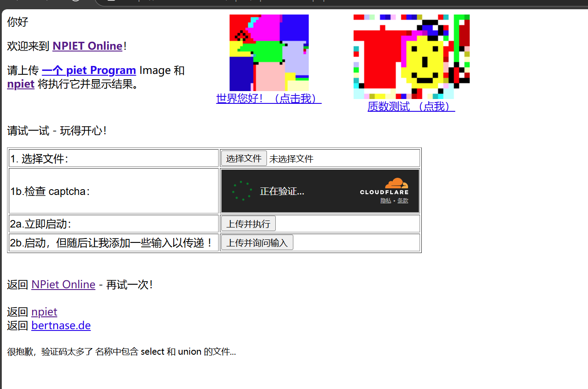Viewport: 588px width, 389px height.
Task: Click the Cloudflare verifying spinner
Action: point(242,191)
